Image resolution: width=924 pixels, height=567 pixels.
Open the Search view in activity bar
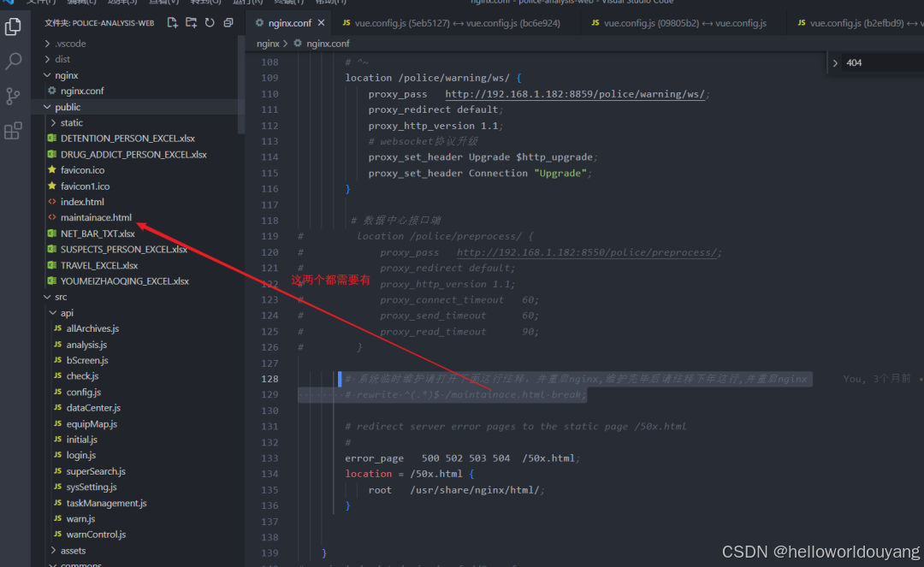(x=13, y=62)
